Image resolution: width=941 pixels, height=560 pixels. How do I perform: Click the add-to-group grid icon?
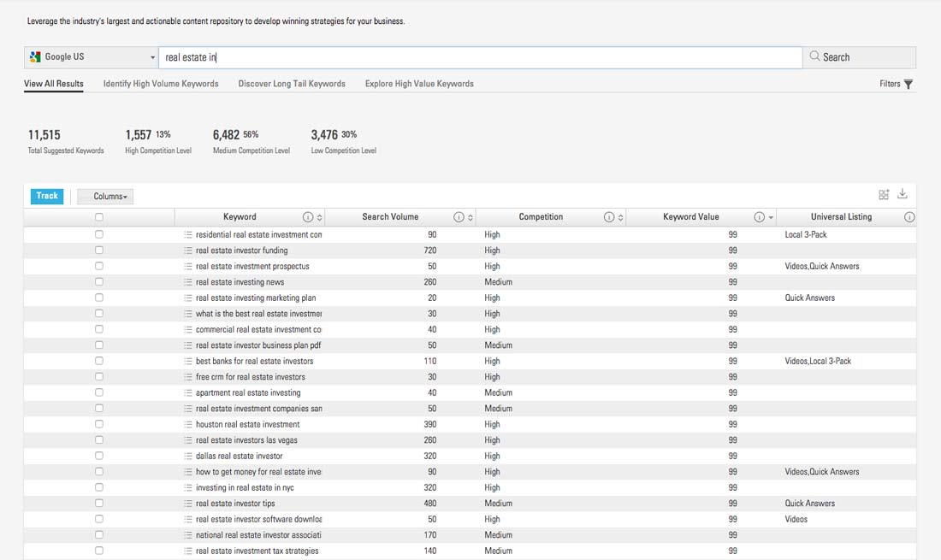[884, 195]
